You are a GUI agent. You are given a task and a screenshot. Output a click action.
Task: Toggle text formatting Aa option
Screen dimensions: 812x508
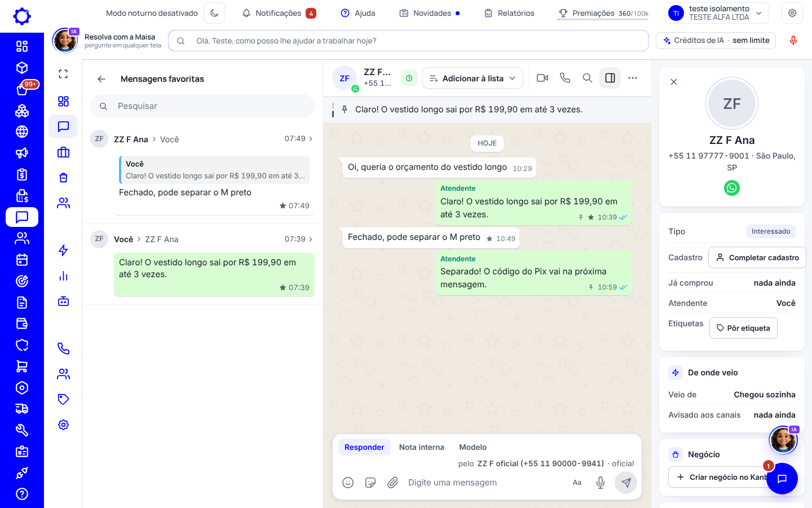coord(577,483)
